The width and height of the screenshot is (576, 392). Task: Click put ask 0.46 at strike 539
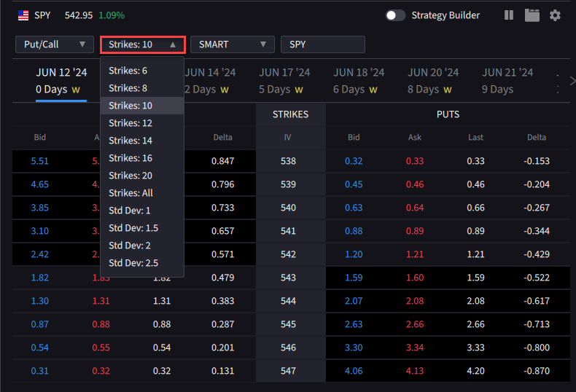415,184
